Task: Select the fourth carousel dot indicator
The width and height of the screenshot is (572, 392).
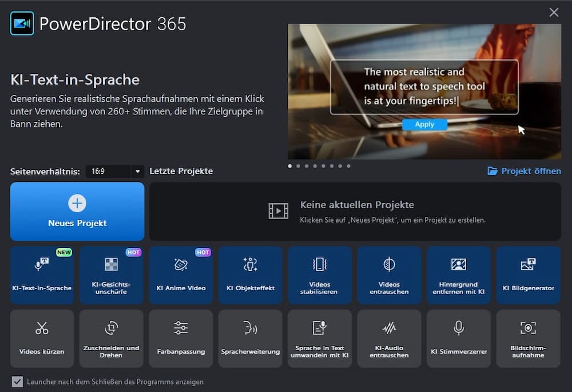Action: tap(315, 166)
